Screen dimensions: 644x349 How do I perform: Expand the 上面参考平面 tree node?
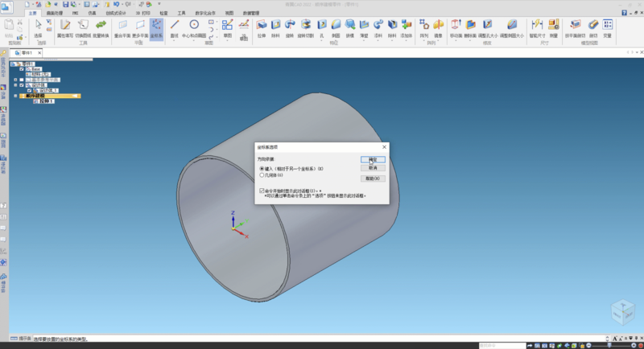(17, 80)
